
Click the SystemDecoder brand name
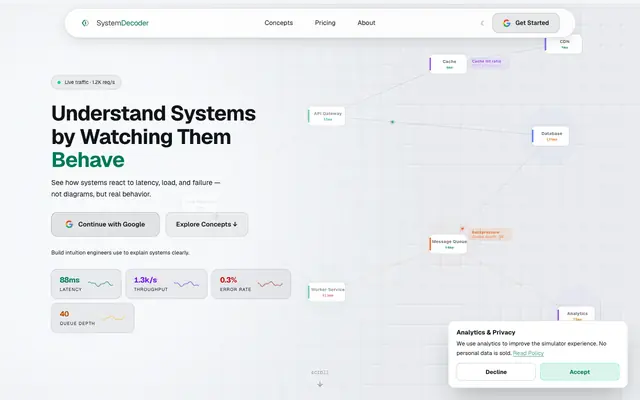tap(122, 23)
